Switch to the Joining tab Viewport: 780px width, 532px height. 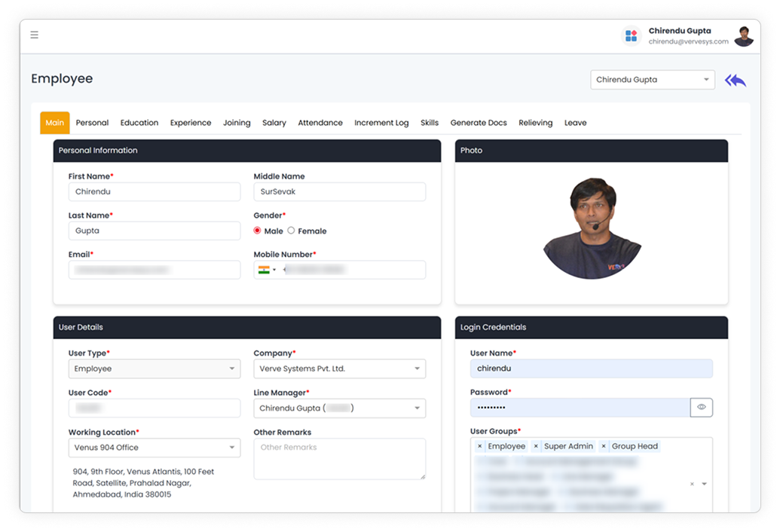(x=237, y=123)
